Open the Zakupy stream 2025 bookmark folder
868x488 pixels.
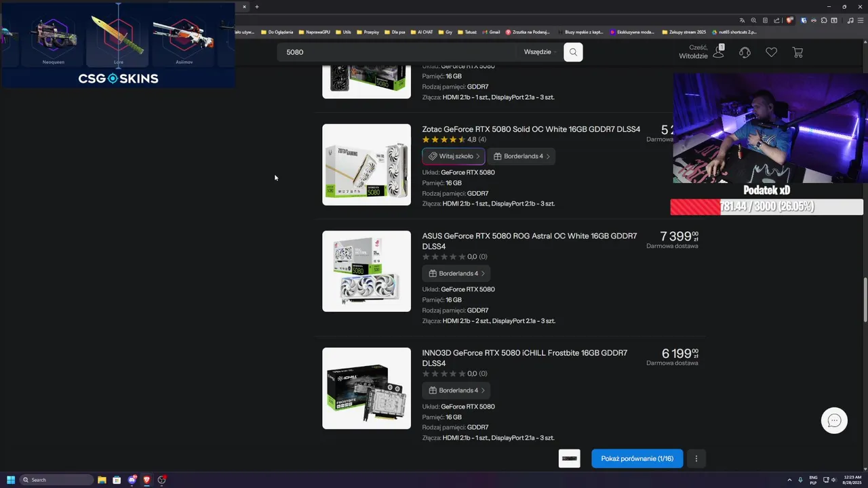click(684, 32)
